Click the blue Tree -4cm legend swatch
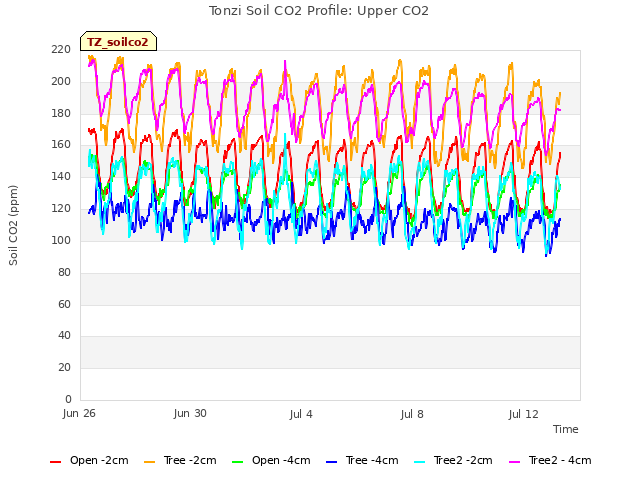This screenshot has height=480, width=640. tap(332, 462)
